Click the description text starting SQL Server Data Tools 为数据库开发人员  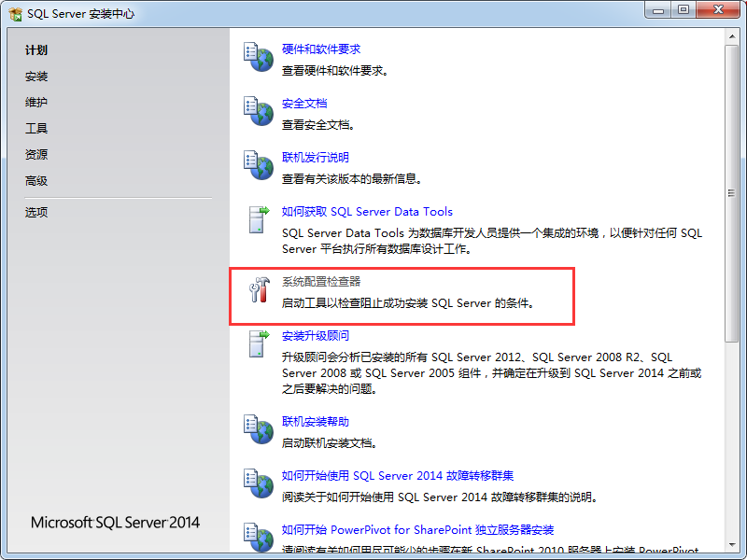tap(492, 241)
